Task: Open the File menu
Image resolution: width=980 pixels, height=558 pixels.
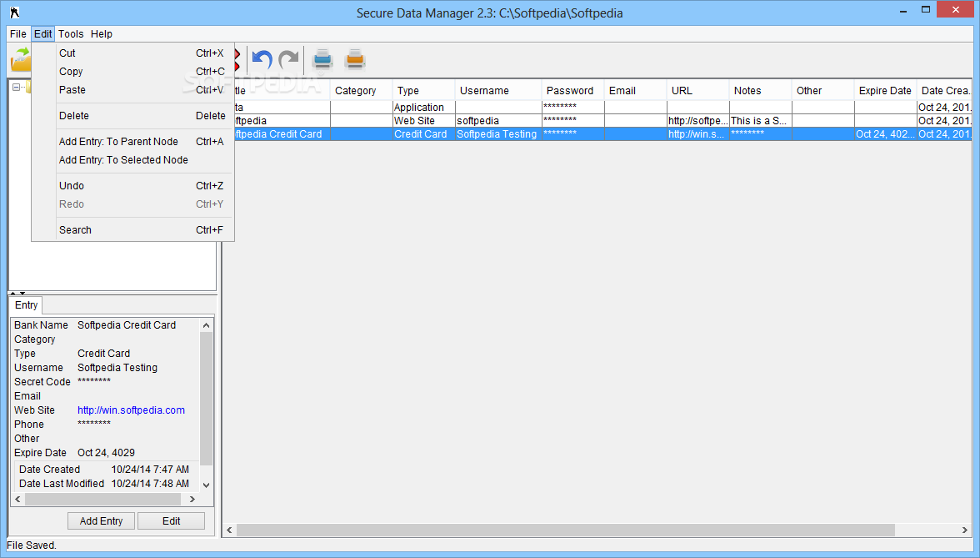Action: (18, 33)
